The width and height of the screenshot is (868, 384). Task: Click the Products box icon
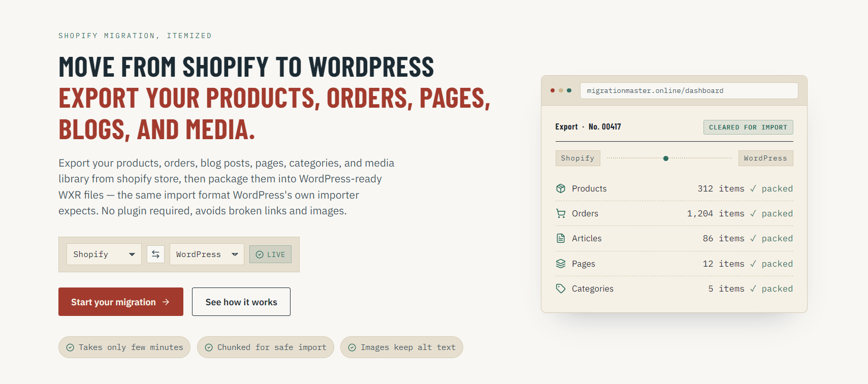561,188
